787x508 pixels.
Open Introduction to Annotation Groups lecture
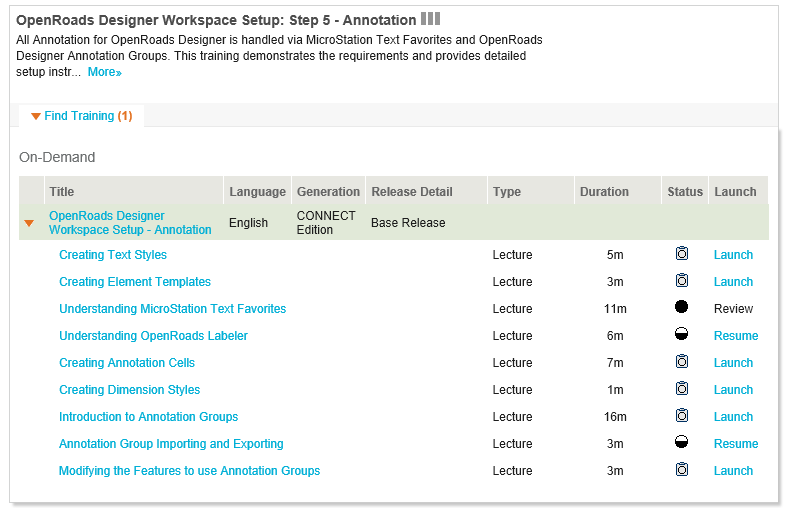point(149,417)
